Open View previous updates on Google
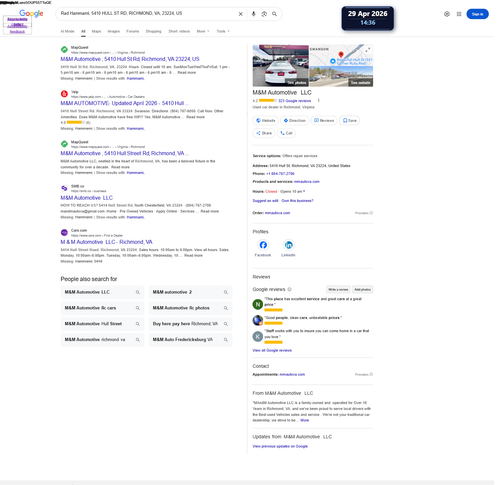 click(280, 446)
